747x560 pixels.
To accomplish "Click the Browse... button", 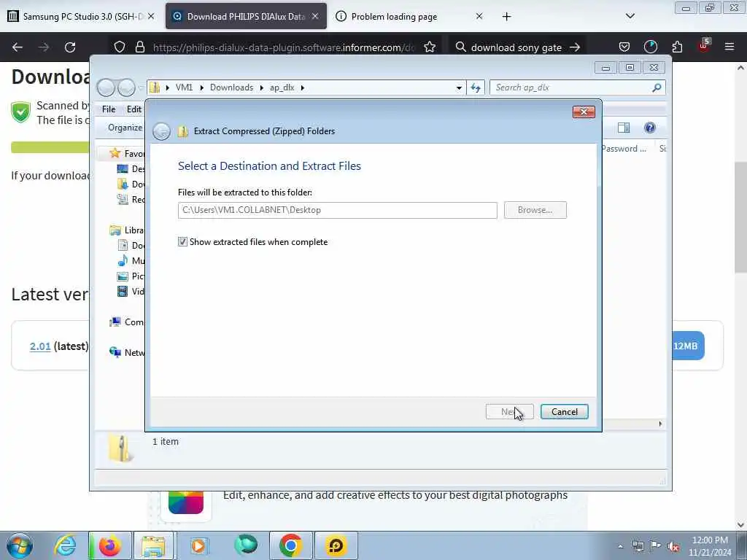I will click(x=535, y=210).
